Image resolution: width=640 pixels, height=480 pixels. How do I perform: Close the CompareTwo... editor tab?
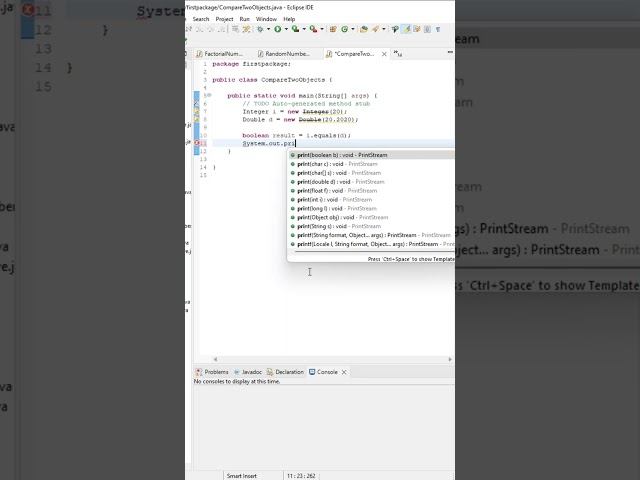tap(384, 54)
